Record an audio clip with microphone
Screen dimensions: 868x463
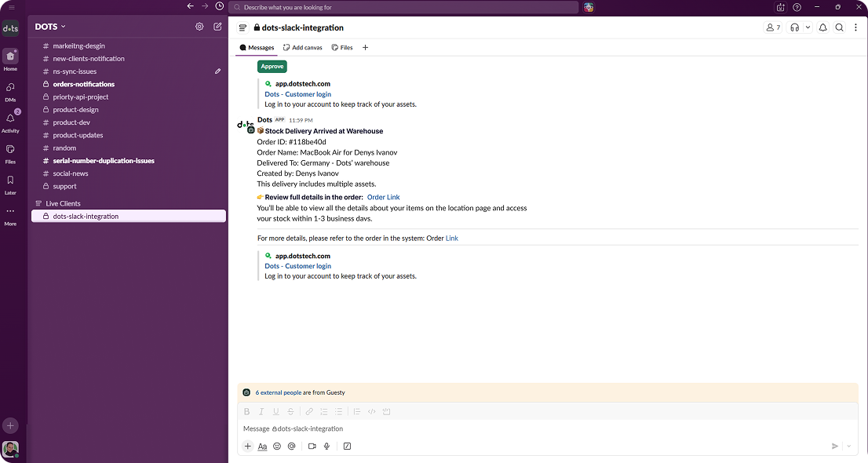[326, 446]
